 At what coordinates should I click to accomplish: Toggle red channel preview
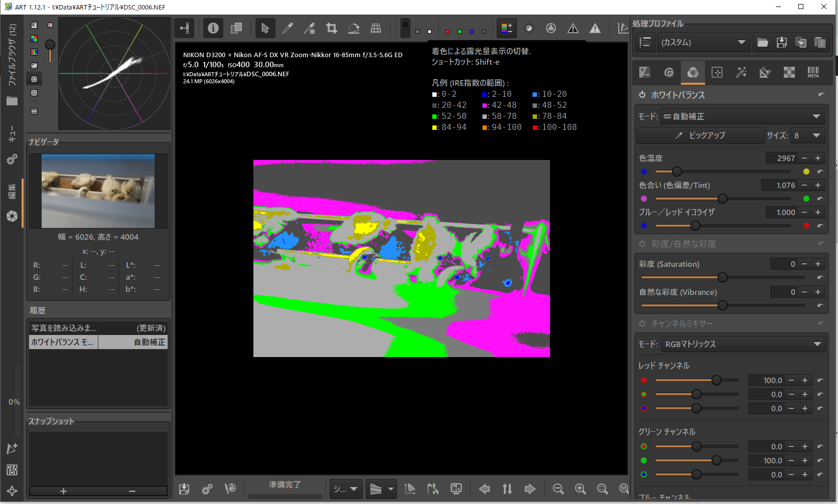pos(448,31)
